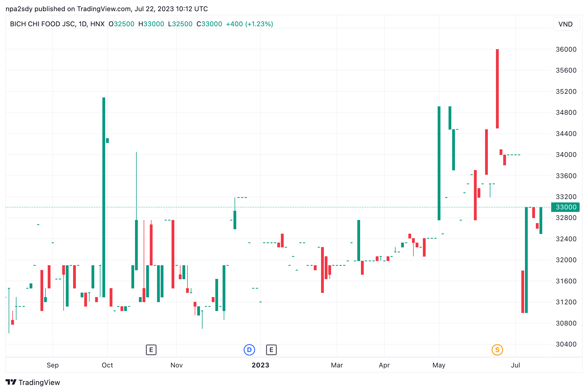Image resolution: width=588 pixels, height=392 pixels.
Task: Click the tall red candle reaching 36000
Action: [497, 89]
